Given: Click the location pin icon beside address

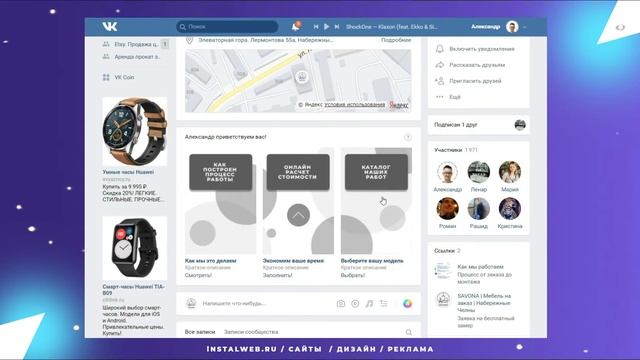Looking at the screenshot, I should click(189, 40).
